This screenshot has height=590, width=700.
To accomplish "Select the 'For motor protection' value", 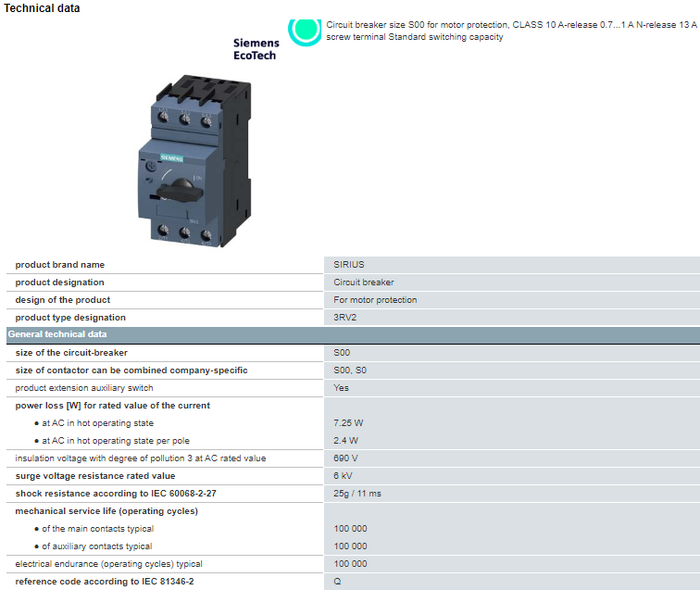I will [375, 300].
